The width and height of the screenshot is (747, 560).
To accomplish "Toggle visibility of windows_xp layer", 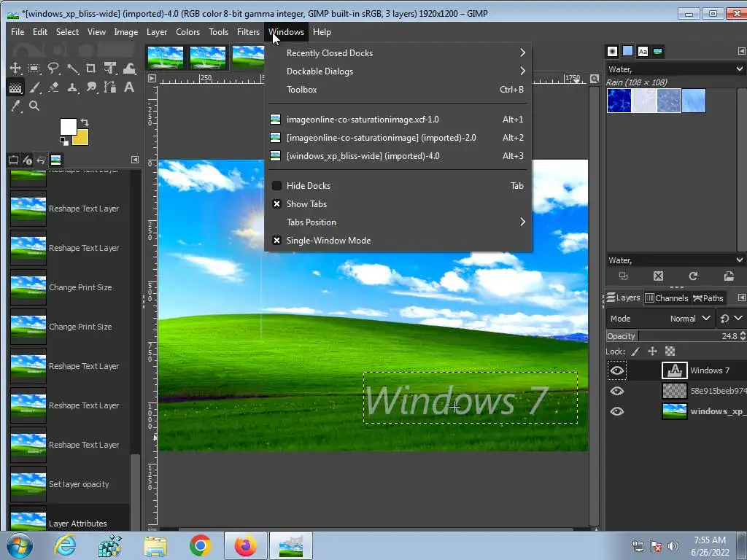I will (617, 411).
